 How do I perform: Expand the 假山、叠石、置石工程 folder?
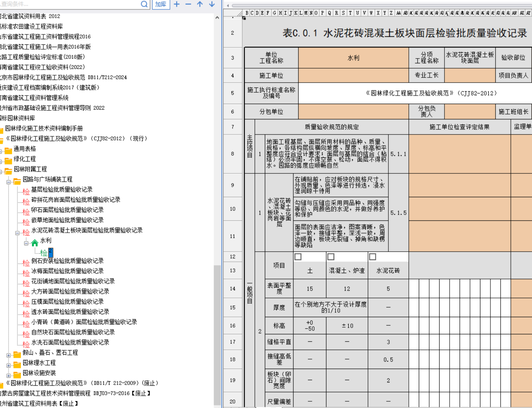[x=9, y=355]
